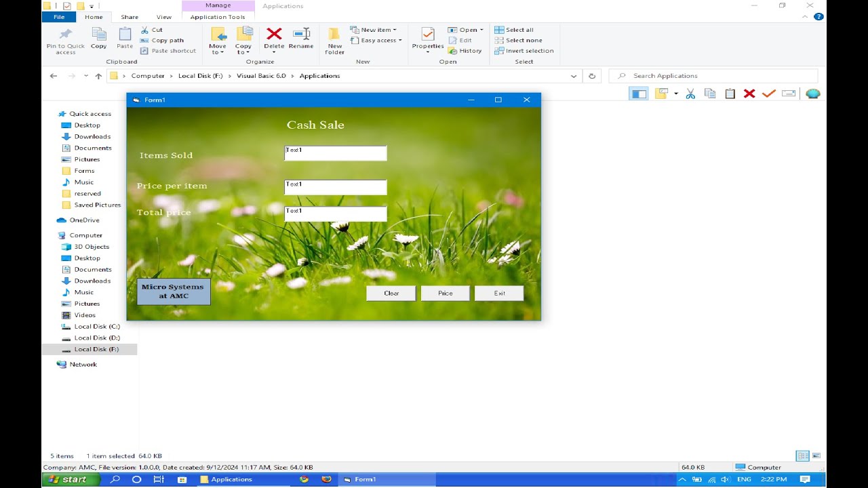Click the Exit button in Form1
This screenshot has height=488, width=868.
coord(499,293)
